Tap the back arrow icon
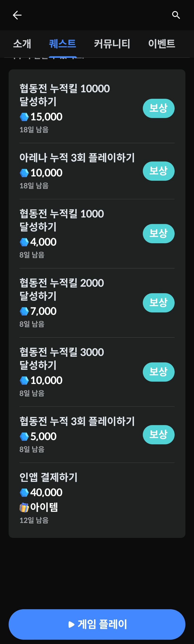Screen dimensions: 194x644 click(x=17, y=15)
